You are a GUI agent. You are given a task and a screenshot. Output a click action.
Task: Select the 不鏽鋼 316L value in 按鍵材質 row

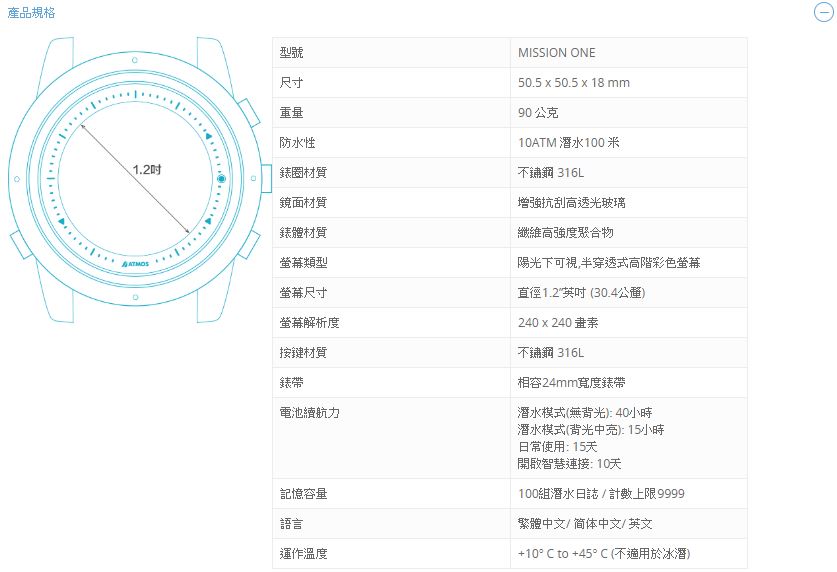coord(551,352)
